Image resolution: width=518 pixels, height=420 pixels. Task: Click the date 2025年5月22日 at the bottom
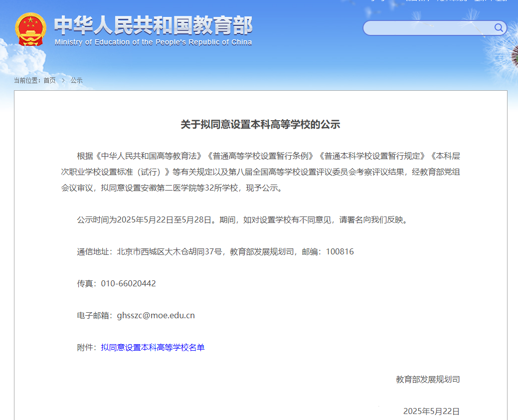click(431, 411)
